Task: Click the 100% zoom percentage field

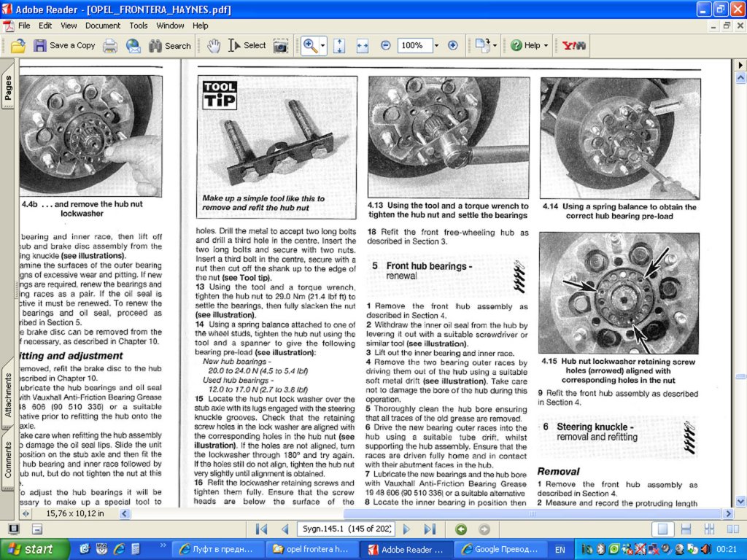Action: pos(414,45)
